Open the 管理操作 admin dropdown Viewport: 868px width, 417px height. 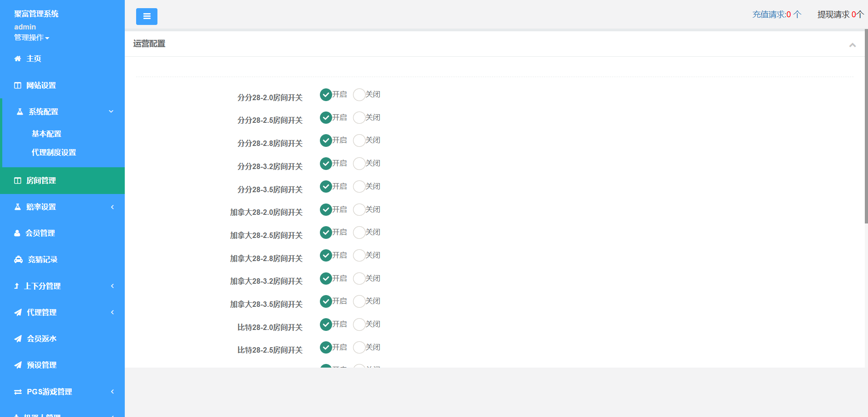point(31,38)
